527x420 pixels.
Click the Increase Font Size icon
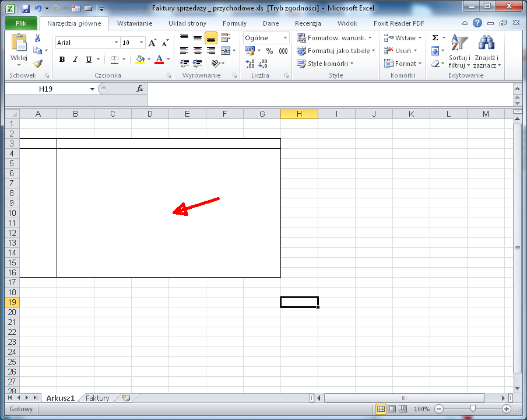tap(153, 43)
